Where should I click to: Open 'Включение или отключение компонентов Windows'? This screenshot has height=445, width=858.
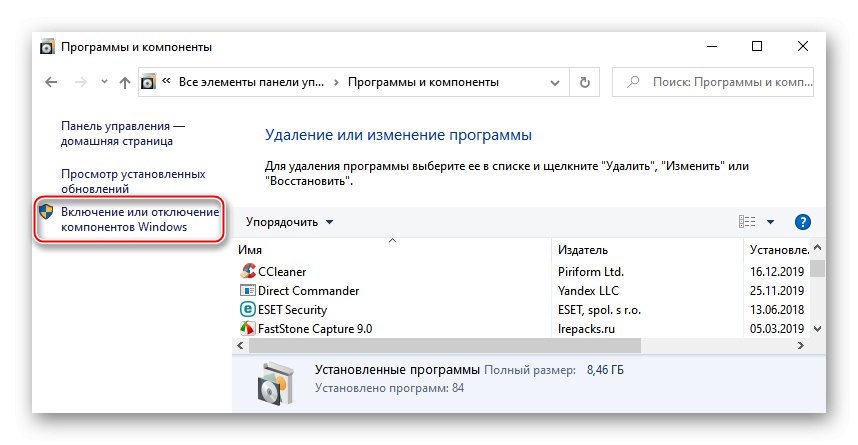(x=140, y=219)
